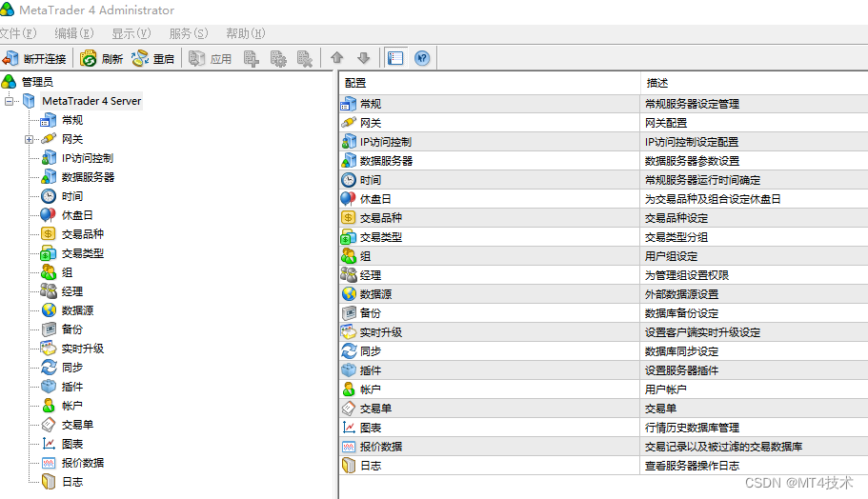This screenshot has width=868, height=499.
Task: Click the 实时升级 icon in the tree
Action: [49, 349]
